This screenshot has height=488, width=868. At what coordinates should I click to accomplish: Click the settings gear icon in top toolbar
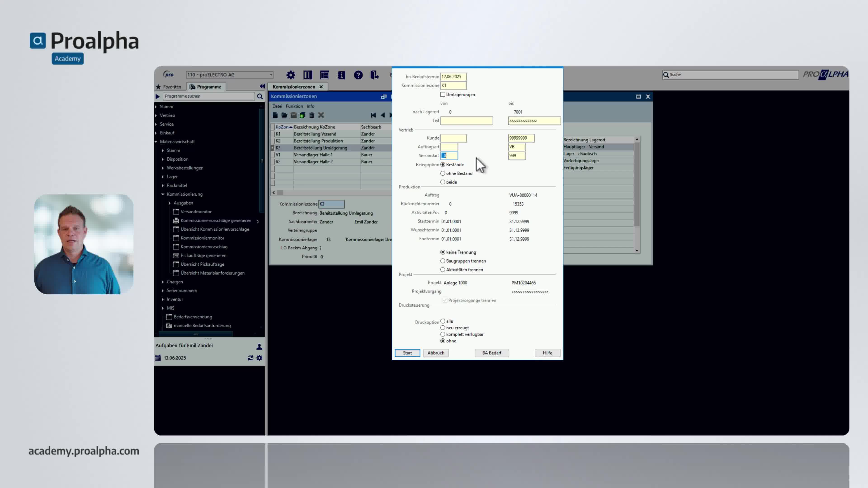coord(290,75)
